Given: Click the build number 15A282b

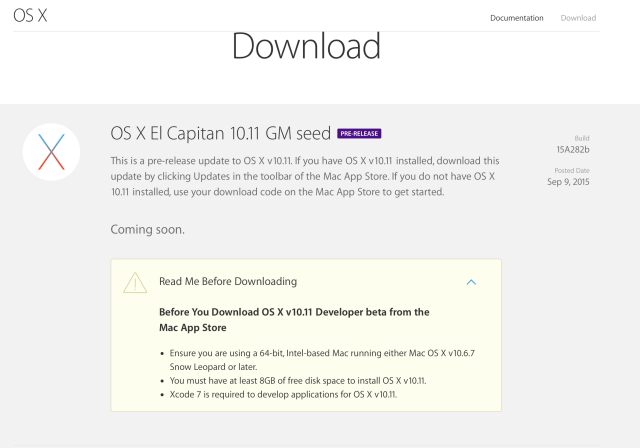Looking at the screenshot, I should coord(573,150).
